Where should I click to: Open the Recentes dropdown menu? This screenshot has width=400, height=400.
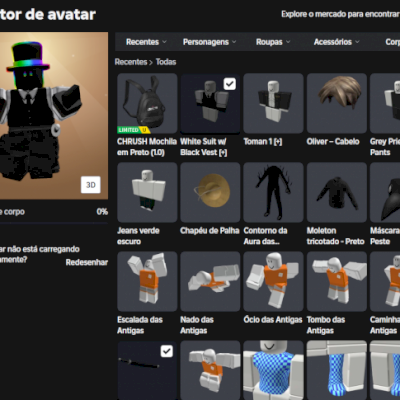[x=146, y=42]
